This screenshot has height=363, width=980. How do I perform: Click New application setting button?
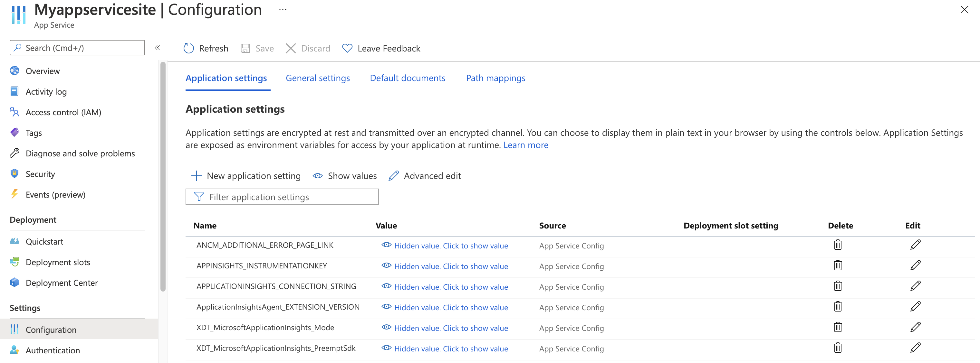coord(245,176)
